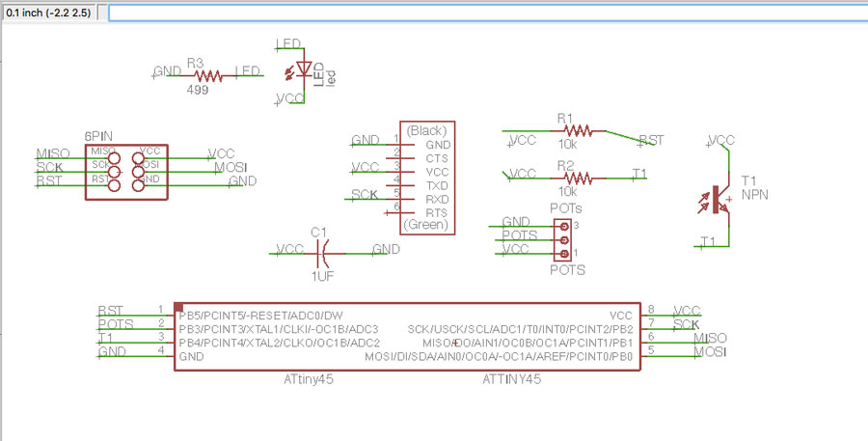
Task: Click the RST net label right of R1
Action: pos(652,141)
